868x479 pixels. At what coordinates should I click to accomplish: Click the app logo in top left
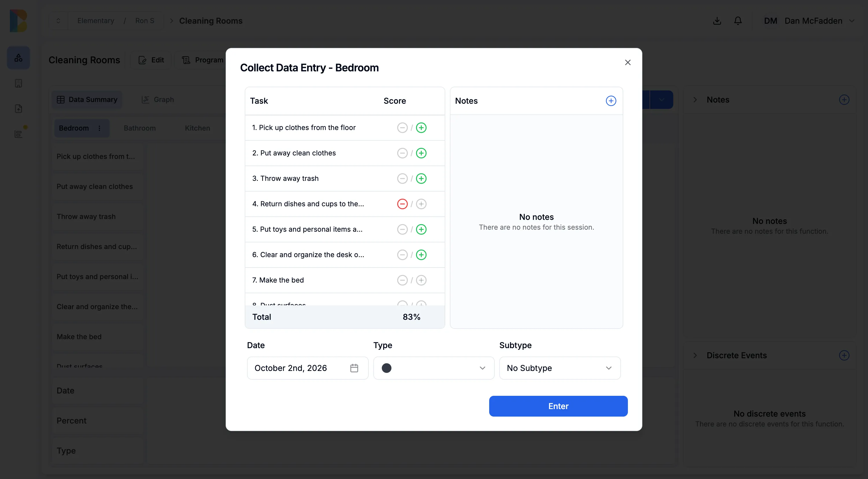[18, 21]
